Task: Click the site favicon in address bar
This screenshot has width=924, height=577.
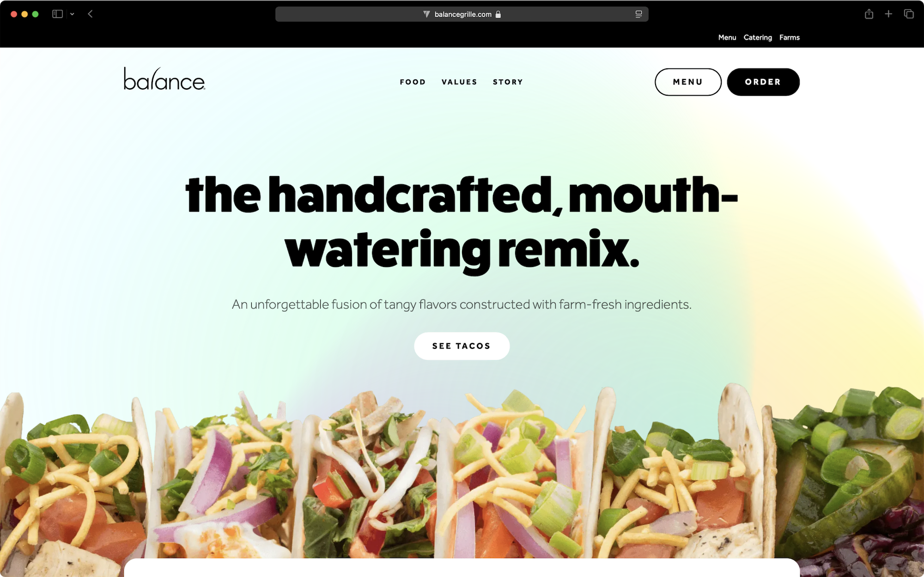Action: [426, 14]
